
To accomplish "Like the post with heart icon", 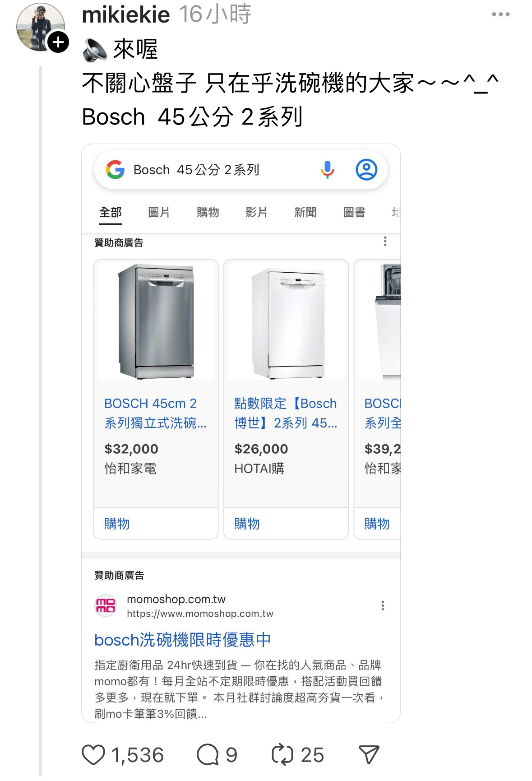I will click(93, 755).
